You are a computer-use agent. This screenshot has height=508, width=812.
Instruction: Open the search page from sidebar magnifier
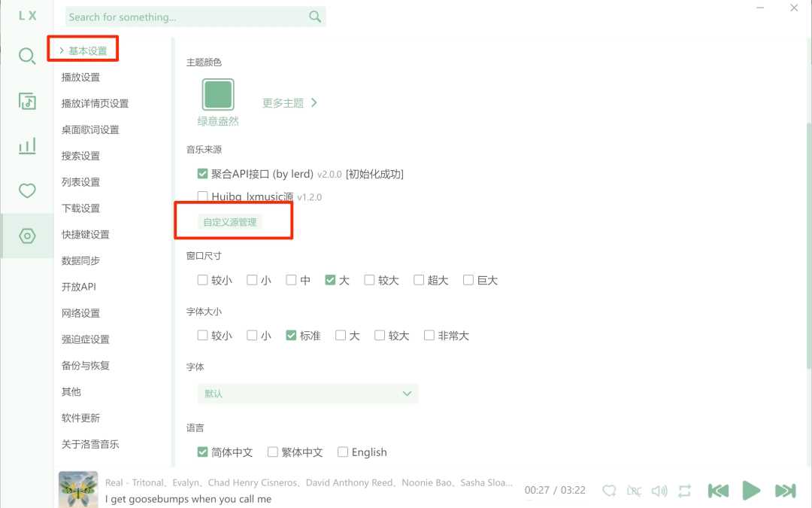tap(27, 56)
